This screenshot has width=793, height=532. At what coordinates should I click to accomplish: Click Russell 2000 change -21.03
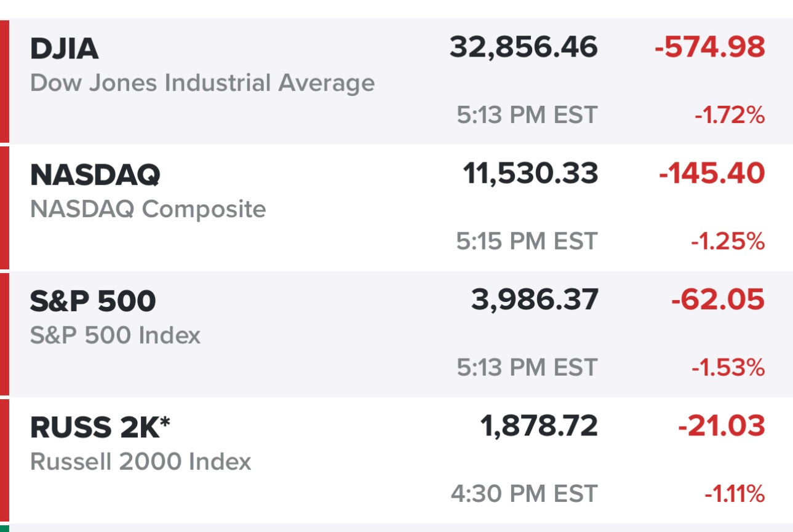pos(722,426)
